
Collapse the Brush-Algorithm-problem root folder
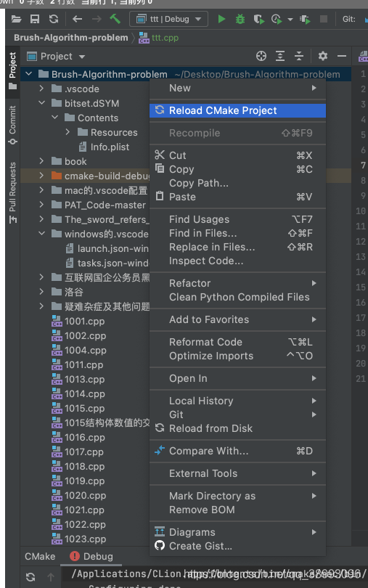click(x=29, y=74)
